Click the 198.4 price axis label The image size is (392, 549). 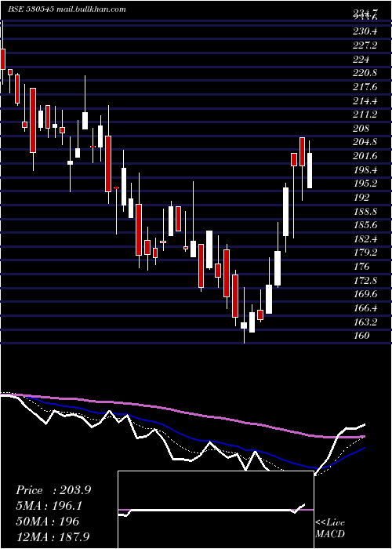click(365, 170)
